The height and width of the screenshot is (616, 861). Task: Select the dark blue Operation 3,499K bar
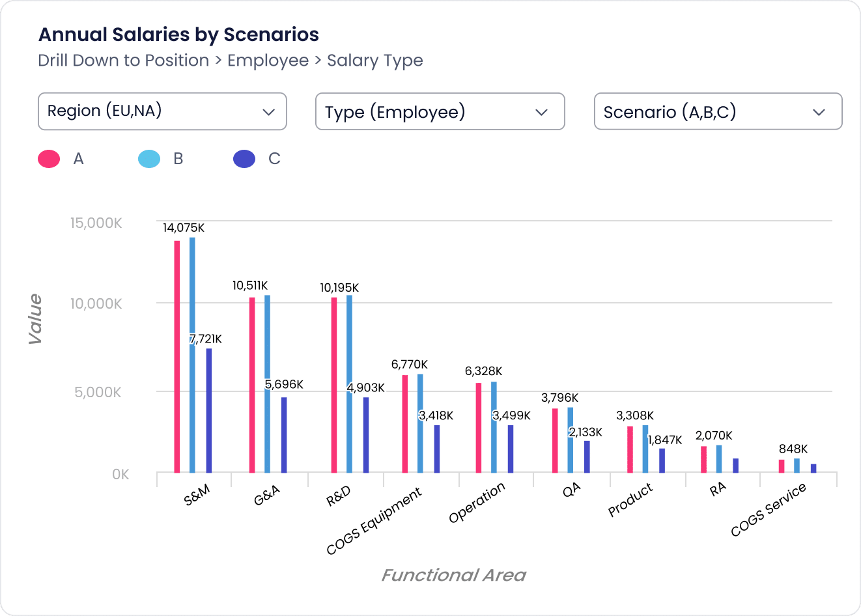[x=511, y=449]
